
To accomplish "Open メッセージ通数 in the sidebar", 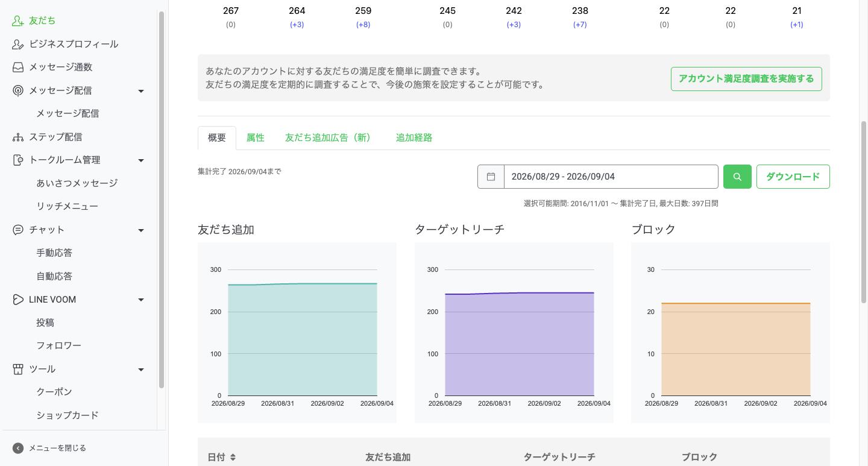I will (x=60, y=67).
